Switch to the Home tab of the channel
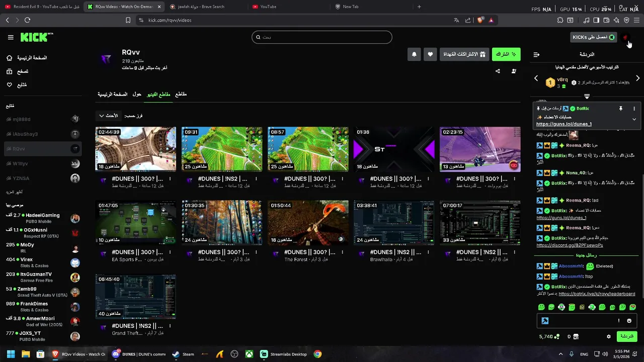644x362 pixels. pyautogui.click(x=112, y=94)
